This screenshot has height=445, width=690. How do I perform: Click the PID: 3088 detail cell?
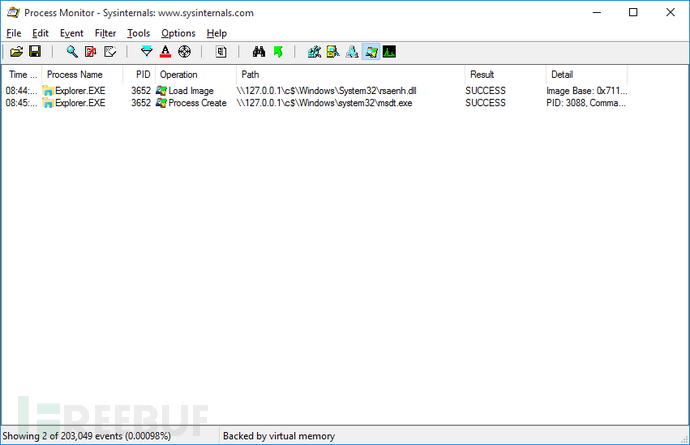point(586,103)
